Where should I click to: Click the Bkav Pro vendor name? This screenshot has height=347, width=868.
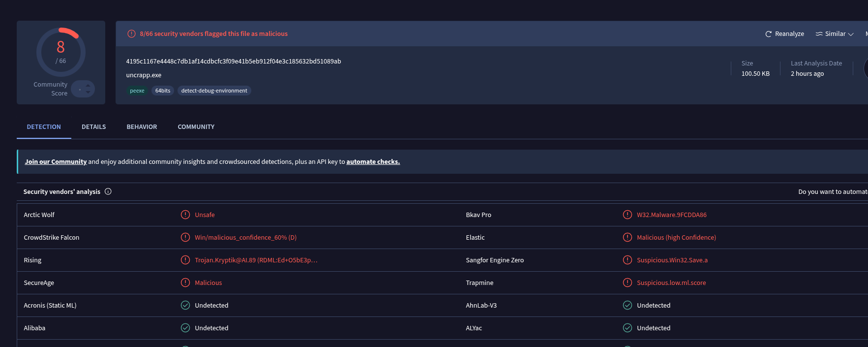click(479, 215)
